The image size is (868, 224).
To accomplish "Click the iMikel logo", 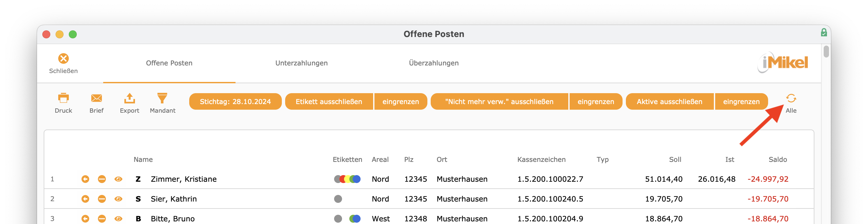I will tap(782, 62).
